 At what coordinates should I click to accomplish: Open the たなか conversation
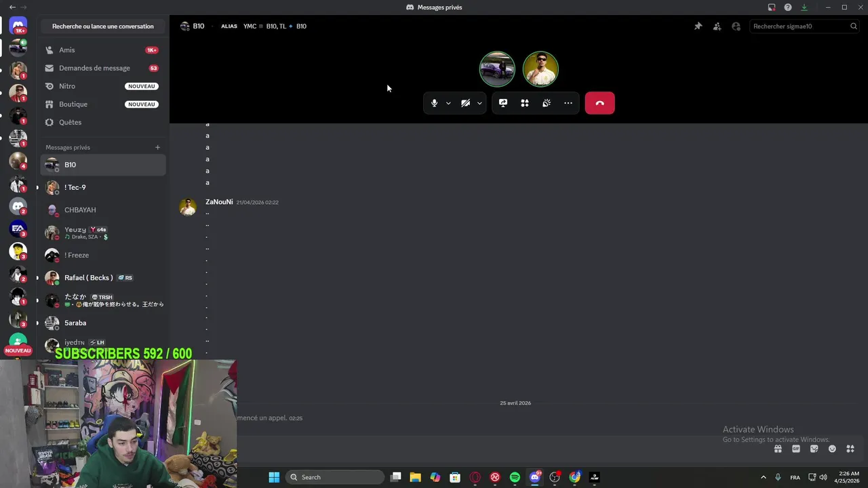pos(103,300)
